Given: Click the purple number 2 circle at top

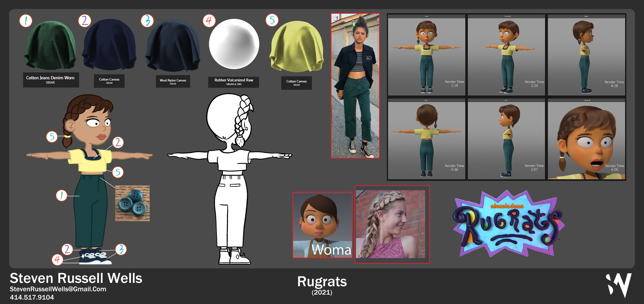Looking at the screenshot, I should pyautogui.click(x=85, y=20).
